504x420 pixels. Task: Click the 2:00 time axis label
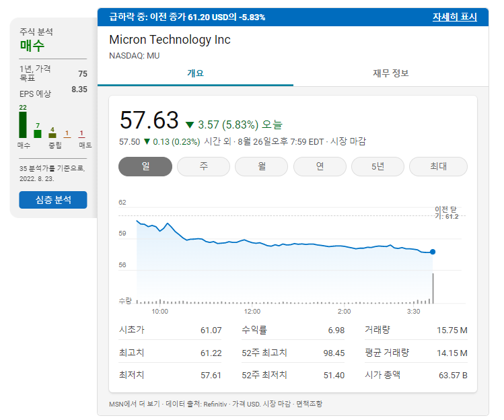coord(344,312)
